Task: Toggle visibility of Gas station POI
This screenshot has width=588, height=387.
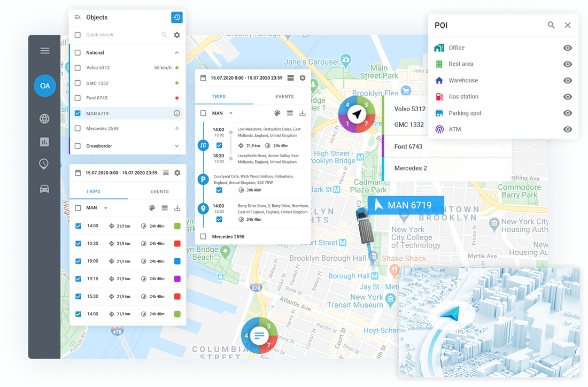Action: tap(568, 97)
